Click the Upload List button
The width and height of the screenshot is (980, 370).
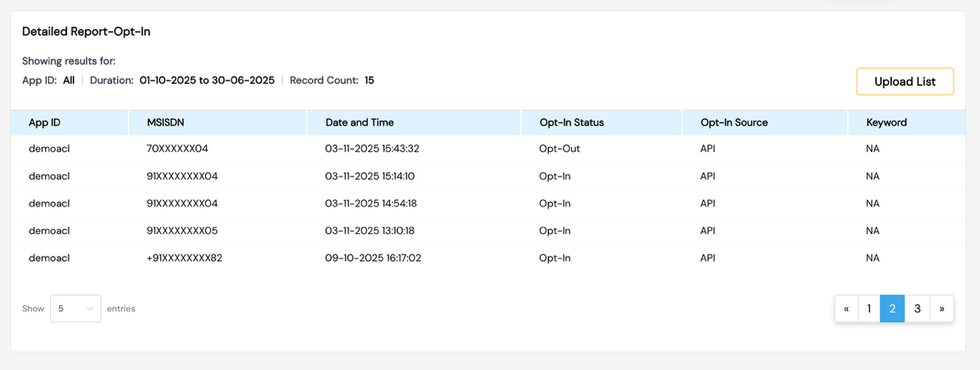pyautogui.click(x=905, y=81)
